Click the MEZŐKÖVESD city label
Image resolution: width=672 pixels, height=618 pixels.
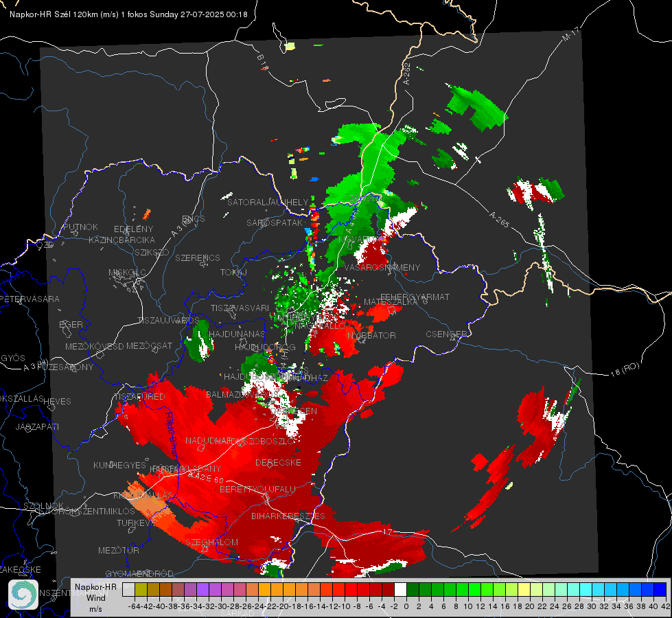click(94, 346)
